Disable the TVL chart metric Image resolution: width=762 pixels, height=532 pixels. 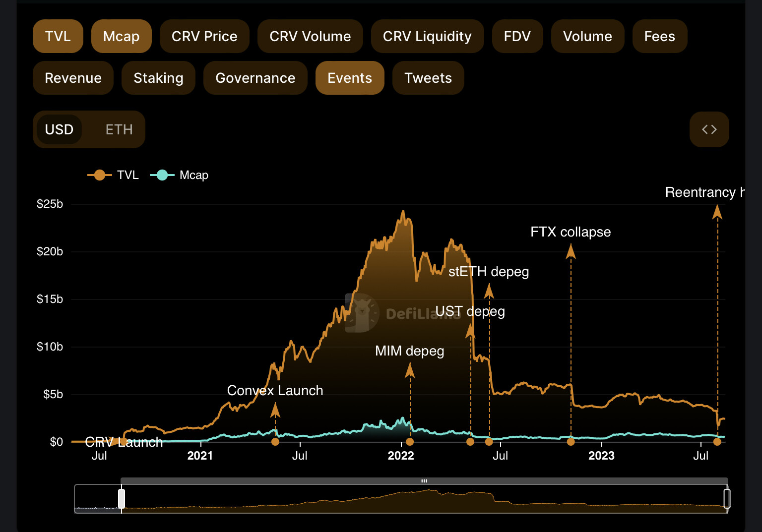(x=58, y=36)
